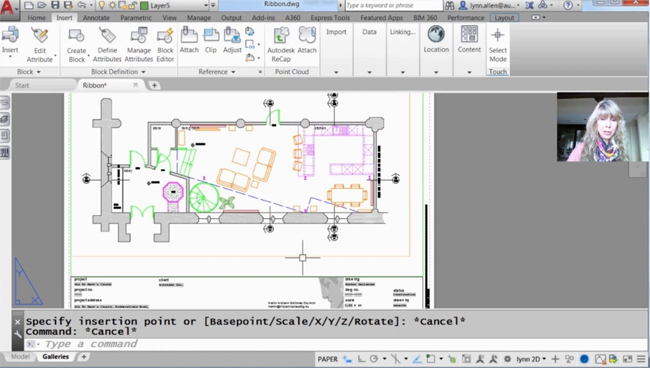Toggle Polar tracking in status bar
650x368 pixels.
point(374,359)
